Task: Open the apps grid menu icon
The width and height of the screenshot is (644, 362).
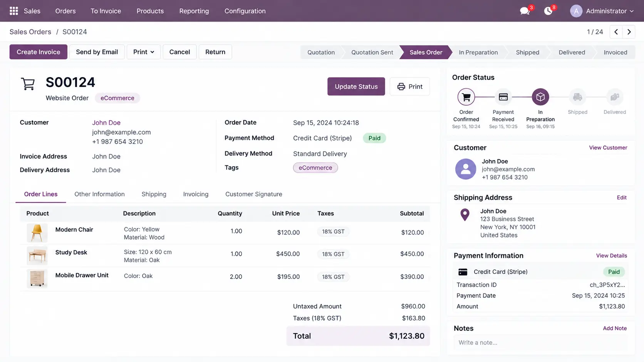Action: click(14, 11)
